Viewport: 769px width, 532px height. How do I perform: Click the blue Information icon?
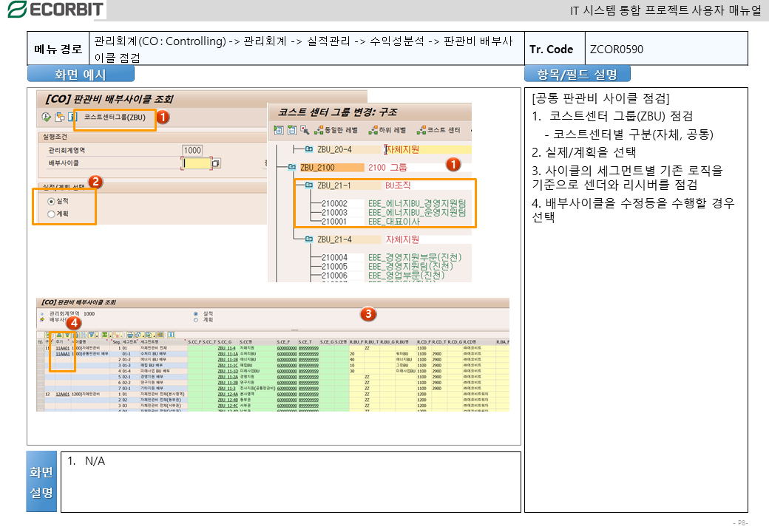tap(72, 117)
